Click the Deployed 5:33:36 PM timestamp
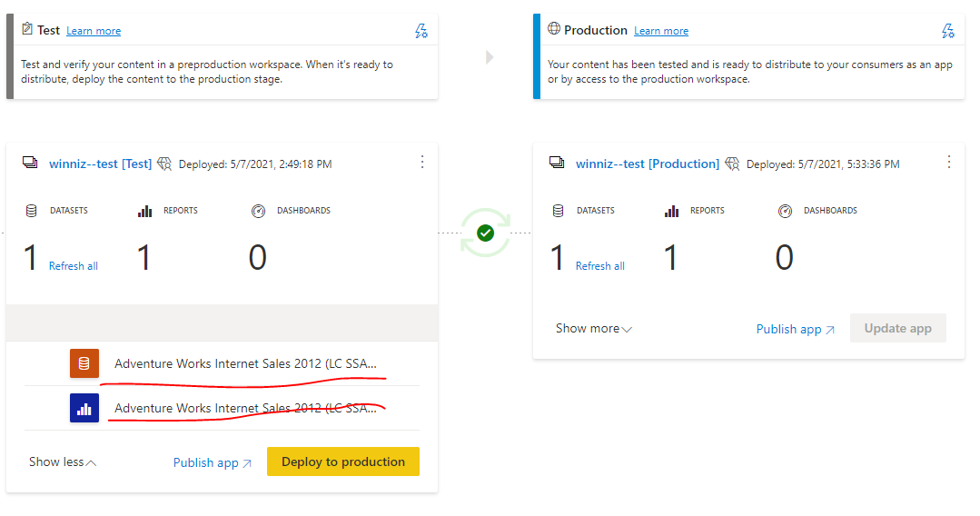The height and width of the screenshot is (516, 980). 823,164
